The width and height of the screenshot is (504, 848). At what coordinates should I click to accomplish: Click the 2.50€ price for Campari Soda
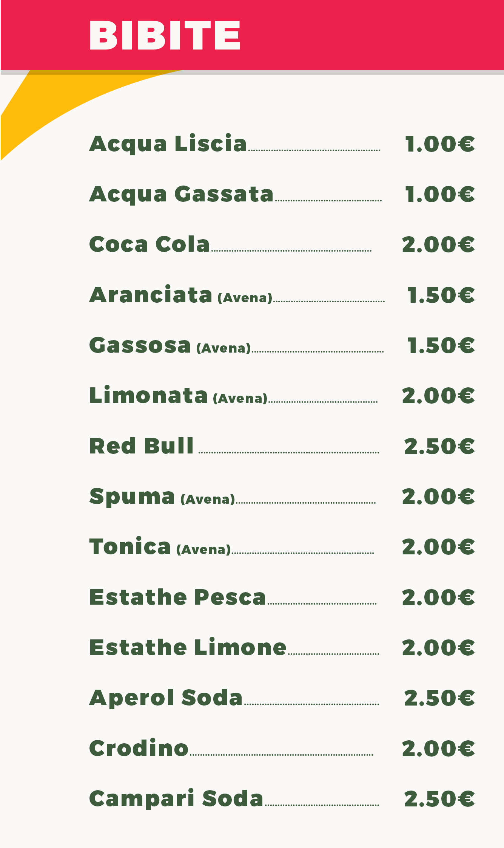point(439,799)
